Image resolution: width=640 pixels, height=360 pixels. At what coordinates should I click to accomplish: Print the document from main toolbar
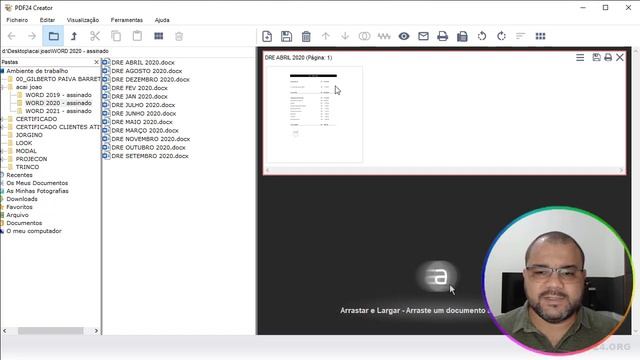442,36
